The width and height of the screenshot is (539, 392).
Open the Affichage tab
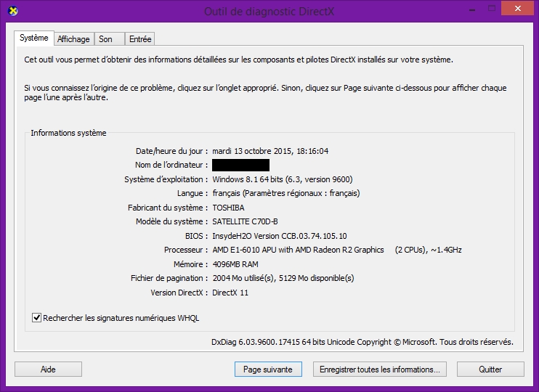point(73,39)
